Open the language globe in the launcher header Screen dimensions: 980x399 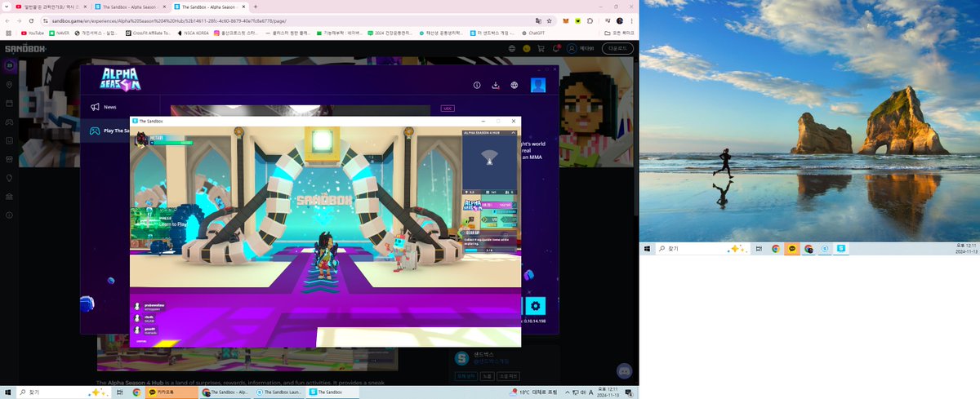point(514,85)
